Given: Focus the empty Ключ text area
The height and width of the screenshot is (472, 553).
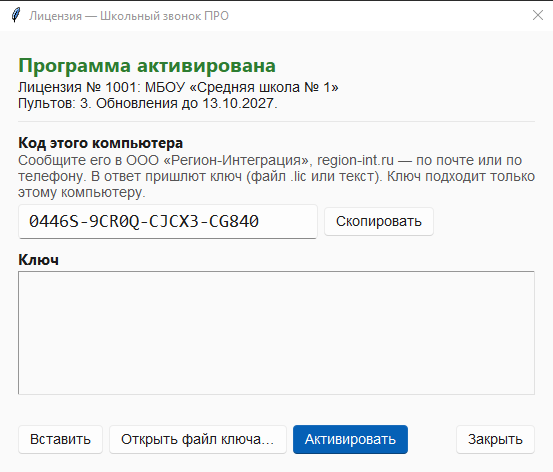Looking at the screenshot, I should click(x=276, y=333).
